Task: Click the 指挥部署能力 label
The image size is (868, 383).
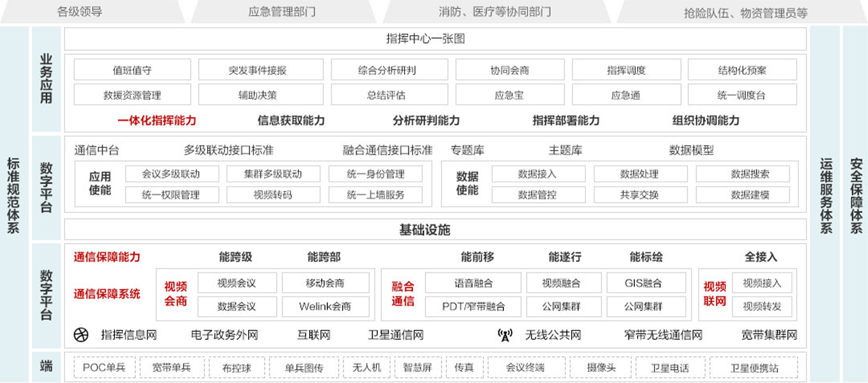Action: [x=566, y=120]
